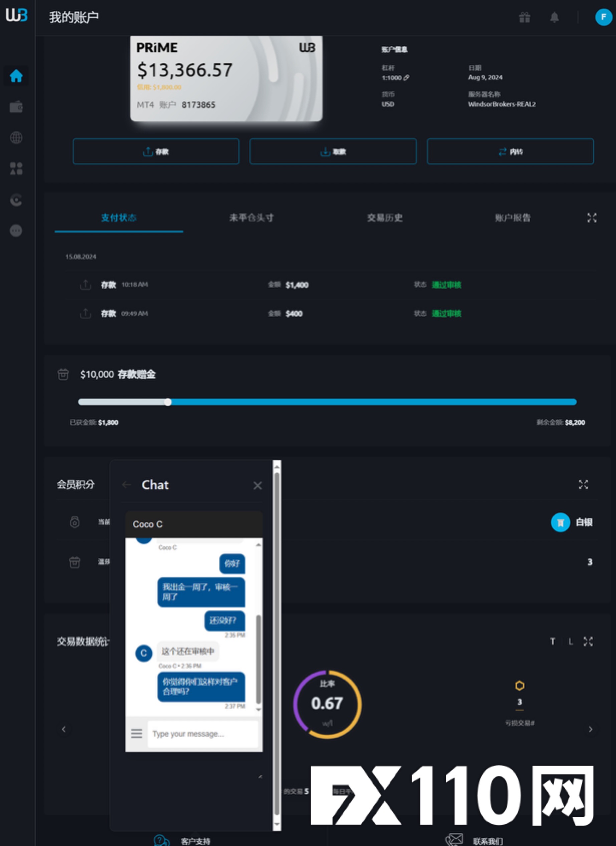Screen dimensions: 616x846
Task: Click the globe icon in sidebar
Action: pyautogui.click(x=16, y=138)
